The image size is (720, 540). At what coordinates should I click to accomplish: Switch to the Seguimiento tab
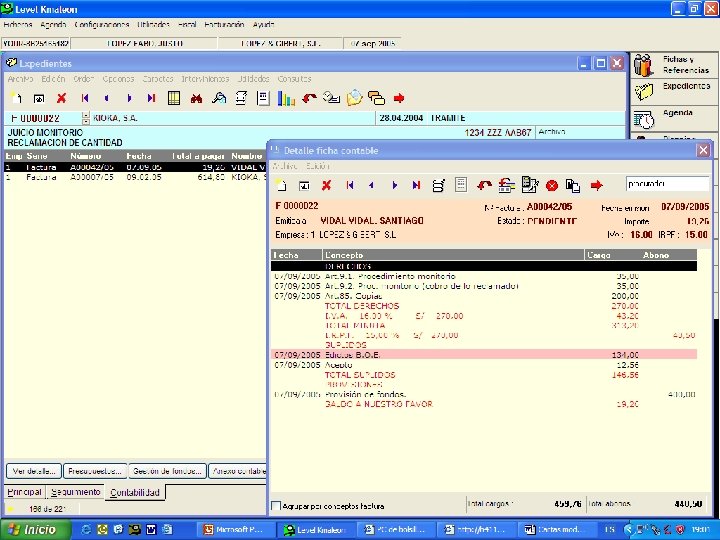pos(76,492)
